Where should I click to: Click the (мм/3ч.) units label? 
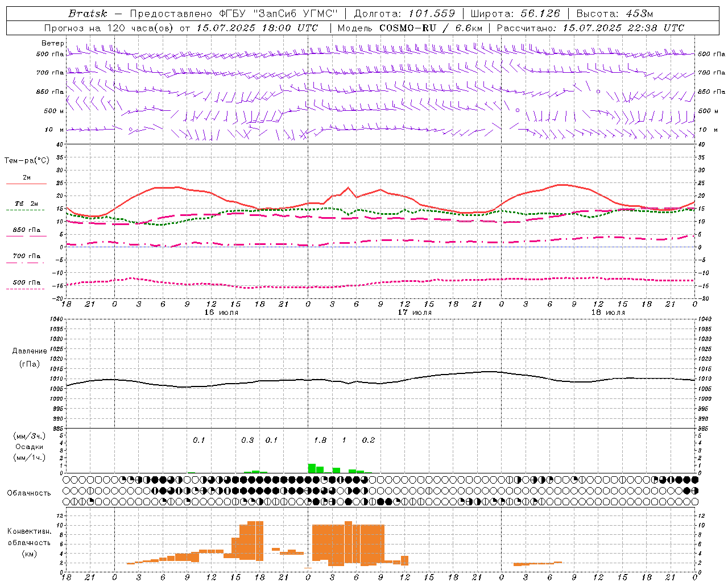click(x=29, y=436)
